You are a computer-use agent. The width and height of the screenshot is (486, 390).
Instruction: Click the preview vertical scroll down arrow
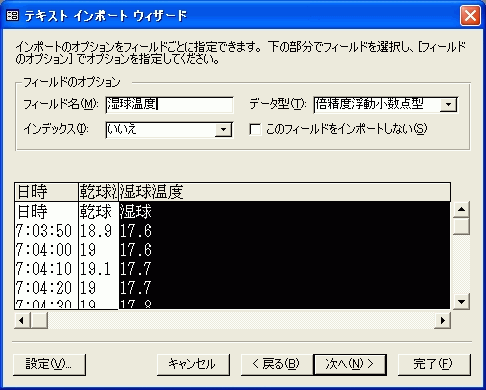pyautogui.click(x=461, y=302)
